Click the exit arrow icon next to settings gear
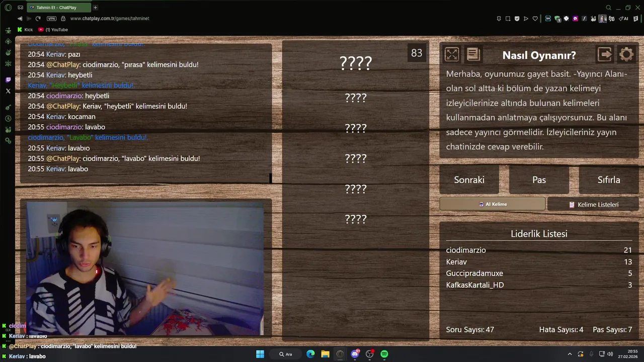 (x=605, y=54)
